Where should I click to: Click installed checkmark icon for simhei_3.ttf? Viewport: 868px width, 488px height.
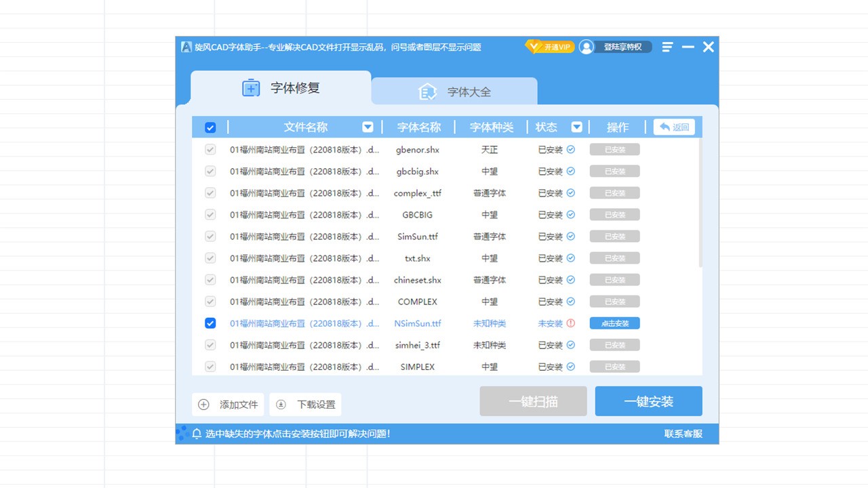coord(571,345)
